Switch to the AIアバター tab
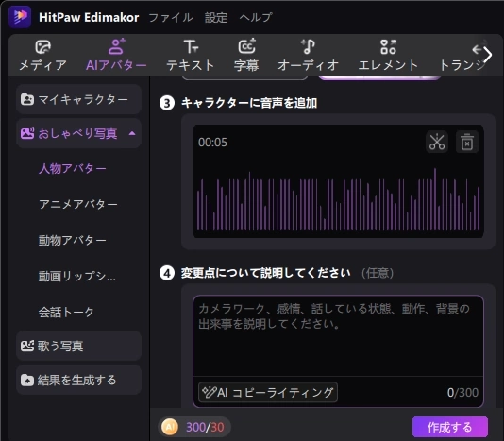 pos(116,56)
